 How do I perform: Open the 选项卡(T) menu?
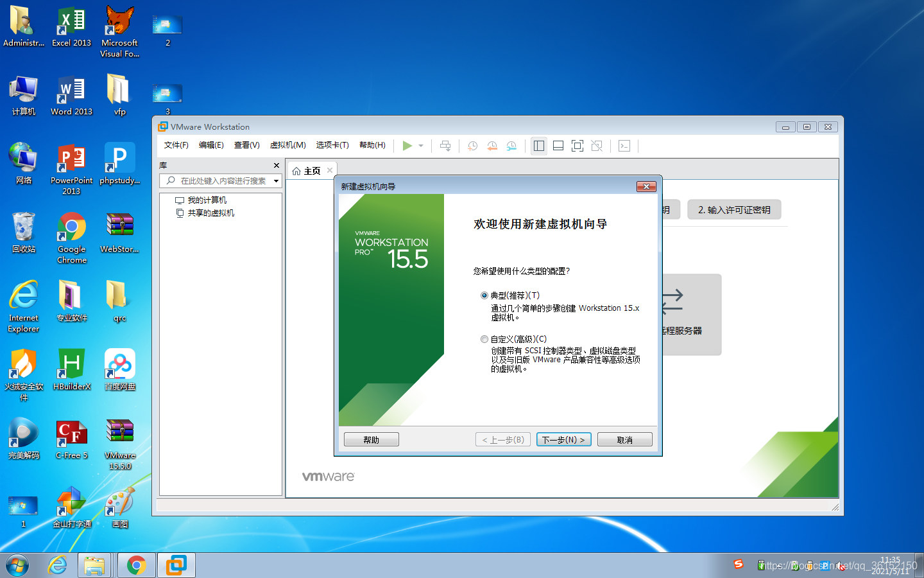(332, 145)
